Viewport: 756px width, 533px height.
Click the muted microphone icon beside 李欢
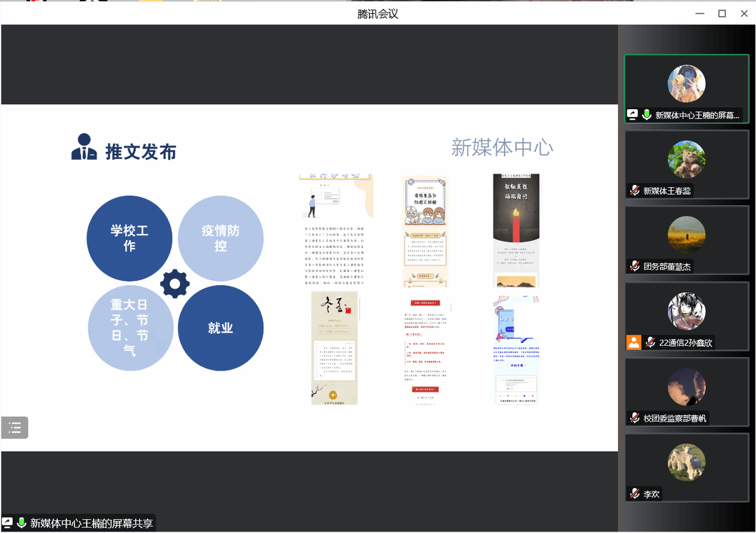click(x=634, y=494)
